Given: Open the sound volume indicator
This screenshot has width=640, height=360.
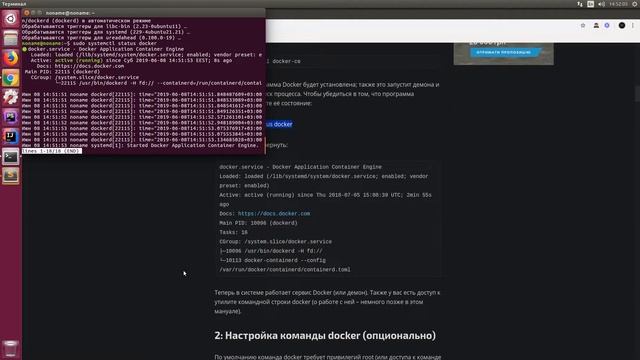Looking at the screenshot, I should pyautogui.click(x=602, y=4).
